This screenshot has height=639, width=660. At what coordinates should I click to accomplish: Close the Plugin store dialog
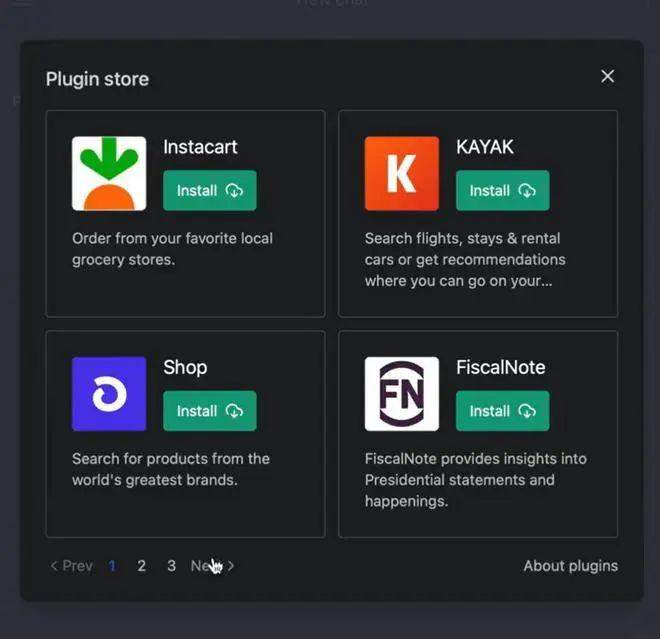point(607,77)
